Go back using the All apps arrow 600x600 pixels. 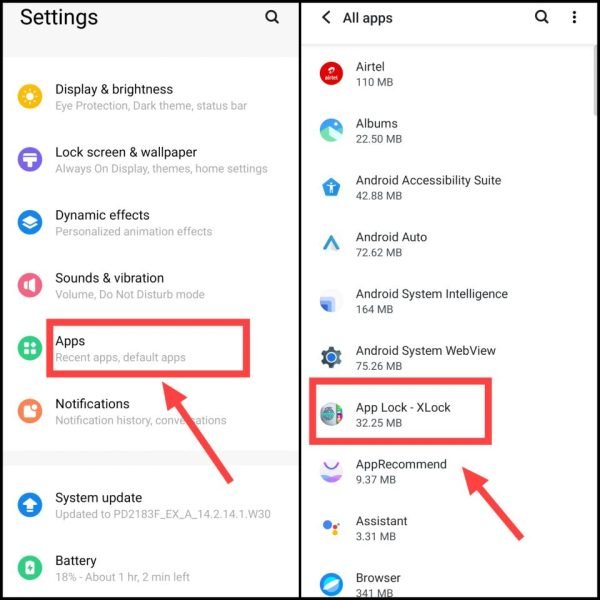click(x=326, y=17)
